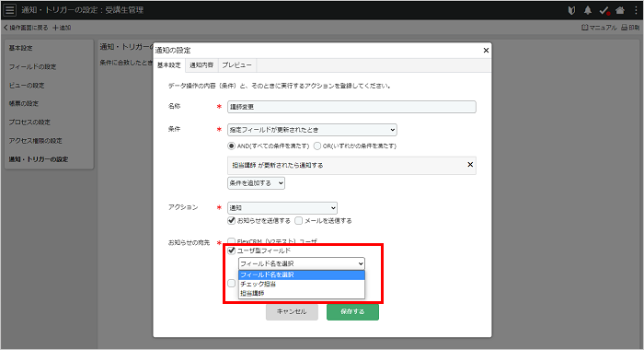Viewport: 644px width, 350px height.
Task: Open マニュアル manual link
Action: click(599, 28)
